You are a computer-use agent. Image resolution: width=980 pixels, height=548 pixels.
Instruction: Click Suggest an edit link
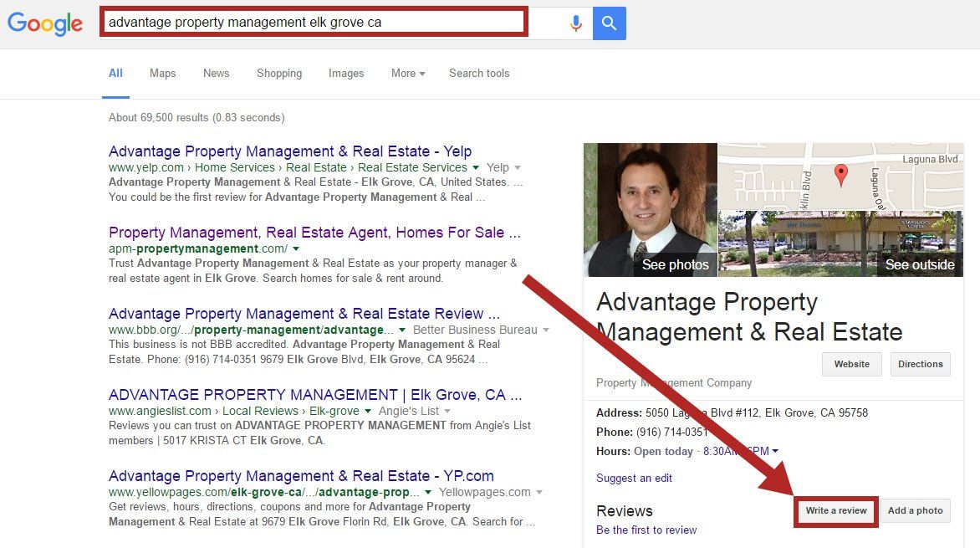pos(634,478)
